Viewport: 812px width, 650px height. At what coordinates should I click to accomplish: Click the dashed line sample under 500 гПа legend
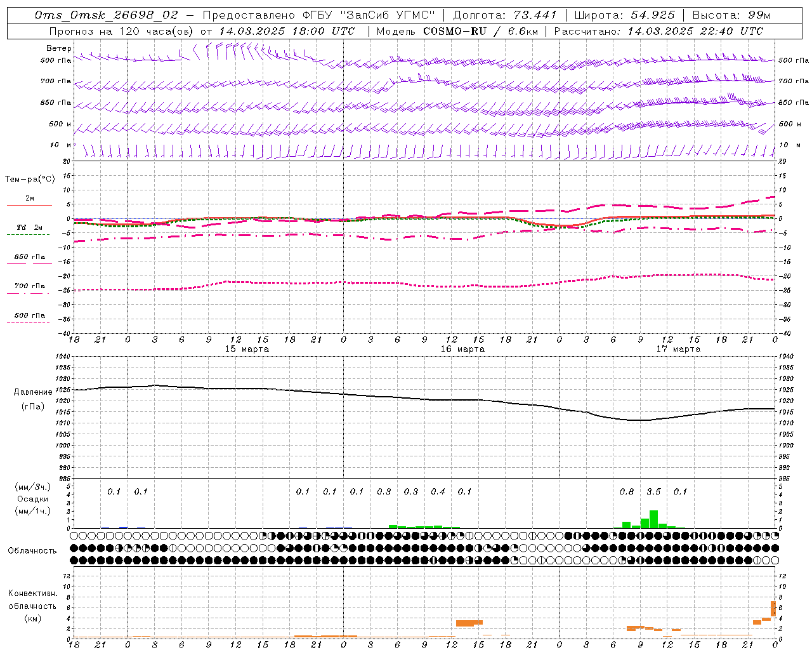point(28,322)
